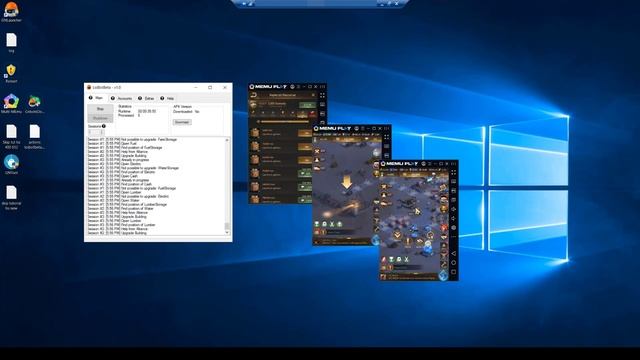Click fullscreen icon in first MEmu sidebar

pos(322,95)
